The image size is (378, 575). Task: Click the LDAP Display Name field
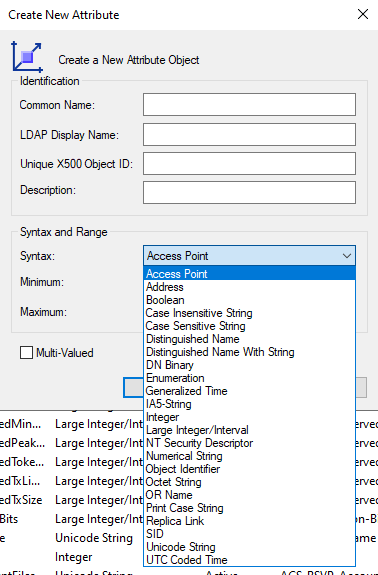(x=249, y=134)
